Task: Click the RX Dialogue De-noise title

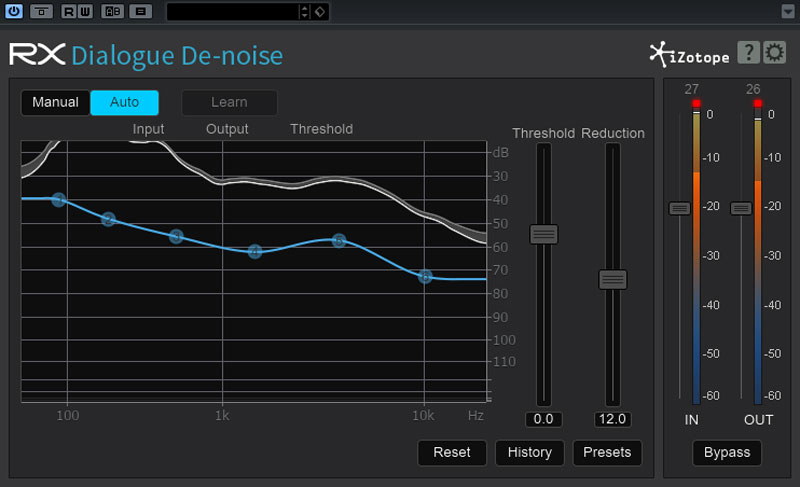Action: click(146, 56)
